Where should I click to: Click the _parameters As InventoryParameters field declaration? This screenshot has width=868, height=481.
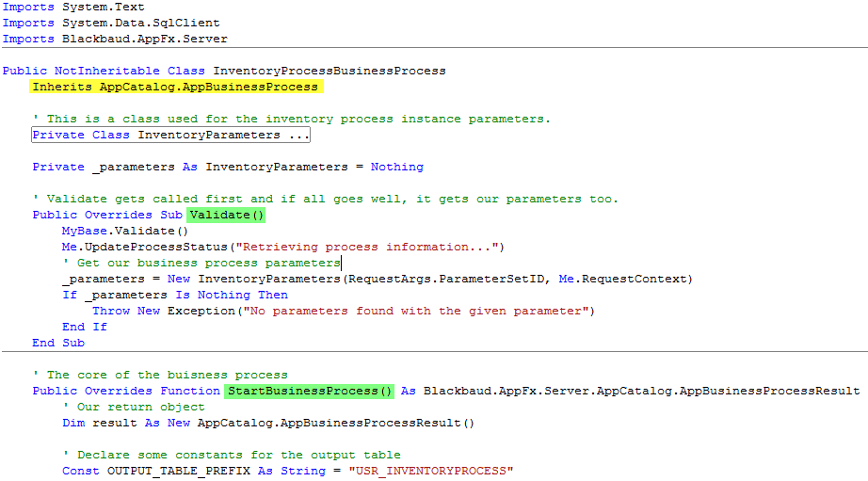coord(228,168)
